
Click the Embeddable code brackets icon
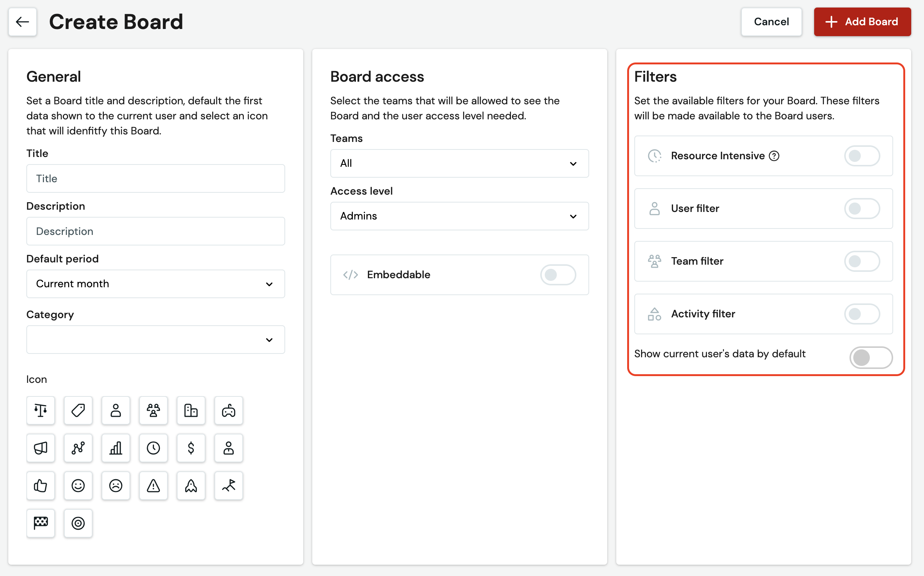pos(350,275)
